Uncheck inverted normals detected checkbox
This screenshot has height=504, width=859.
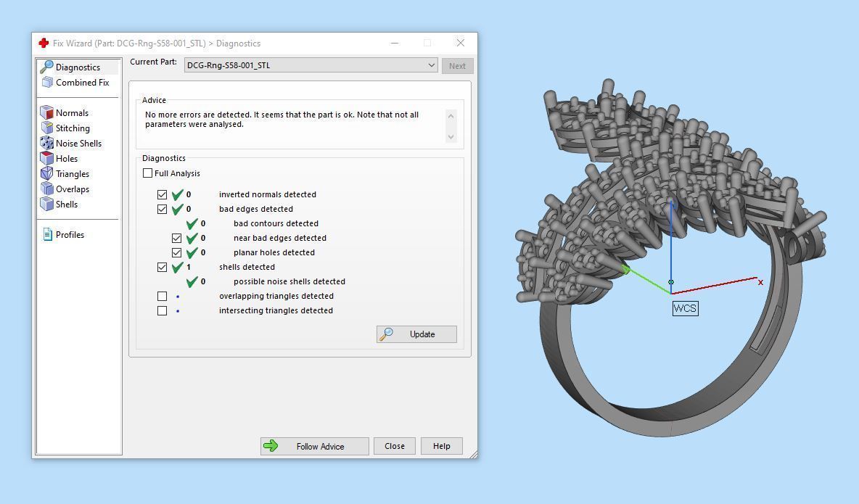tap(163, 194)
